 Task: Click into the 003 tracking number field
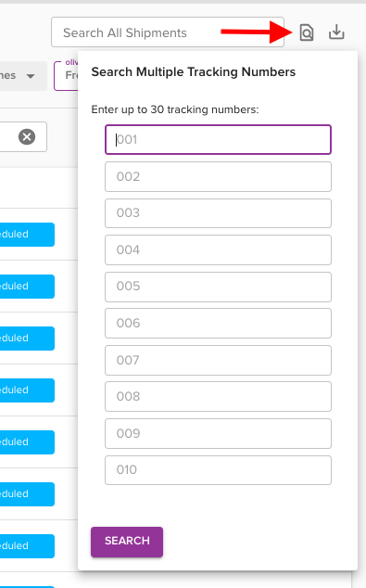click(x=218, y=213)
